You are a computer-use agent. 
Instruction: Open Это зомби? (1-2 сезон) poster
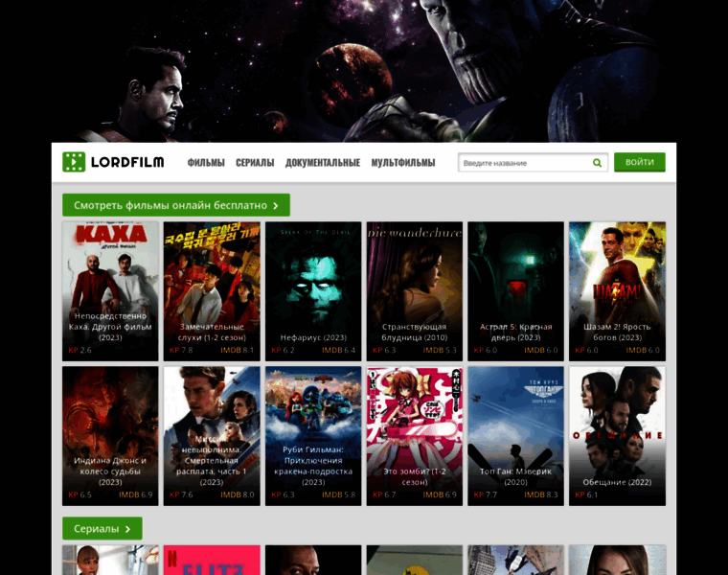tap(414, 436)
